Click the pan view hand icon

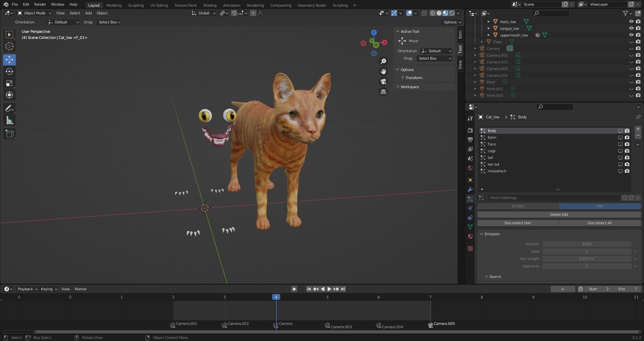383,71
